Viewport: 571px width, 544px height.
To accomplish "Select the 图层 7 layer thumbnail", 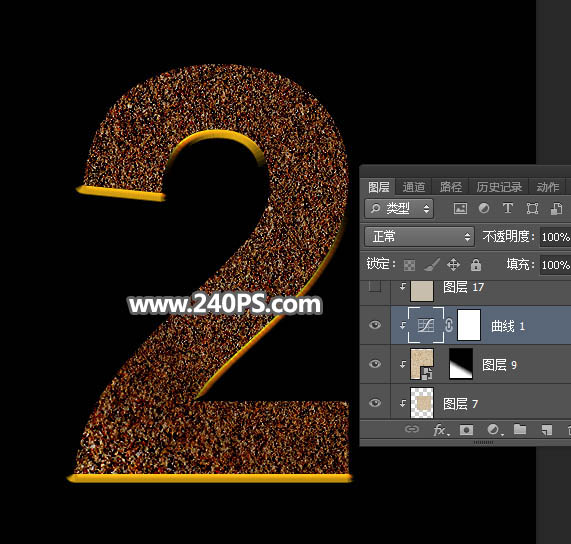I will click(x=422, y=403).
